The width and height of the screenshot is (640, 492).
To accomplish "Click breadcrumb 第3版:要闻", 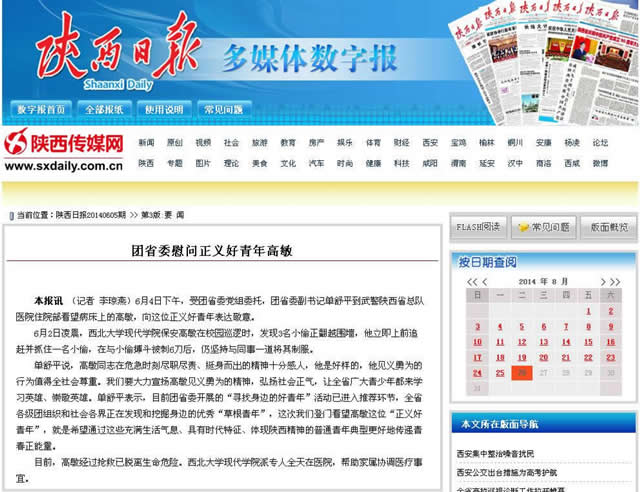I will (162, 215).
